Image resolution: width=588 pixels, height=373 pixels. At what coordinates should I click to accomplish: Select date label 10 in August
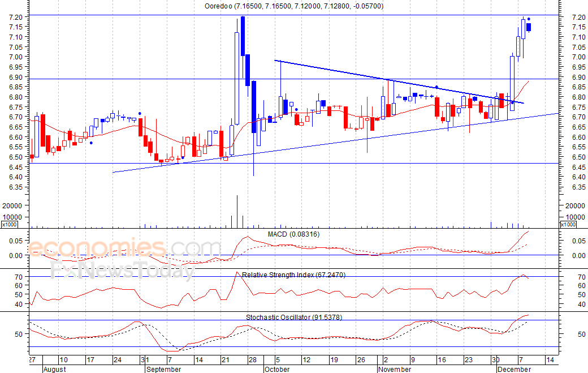[63, 359]
